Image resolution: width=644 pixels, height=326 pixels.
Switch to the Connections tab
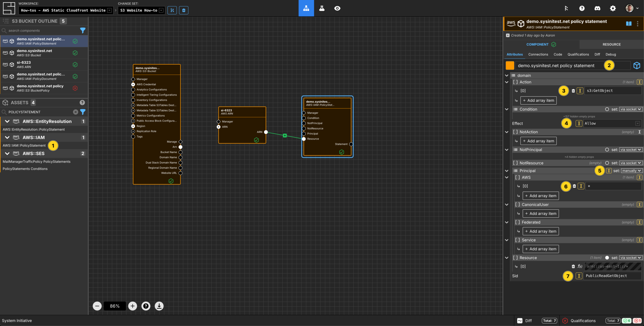coord(538,54)
